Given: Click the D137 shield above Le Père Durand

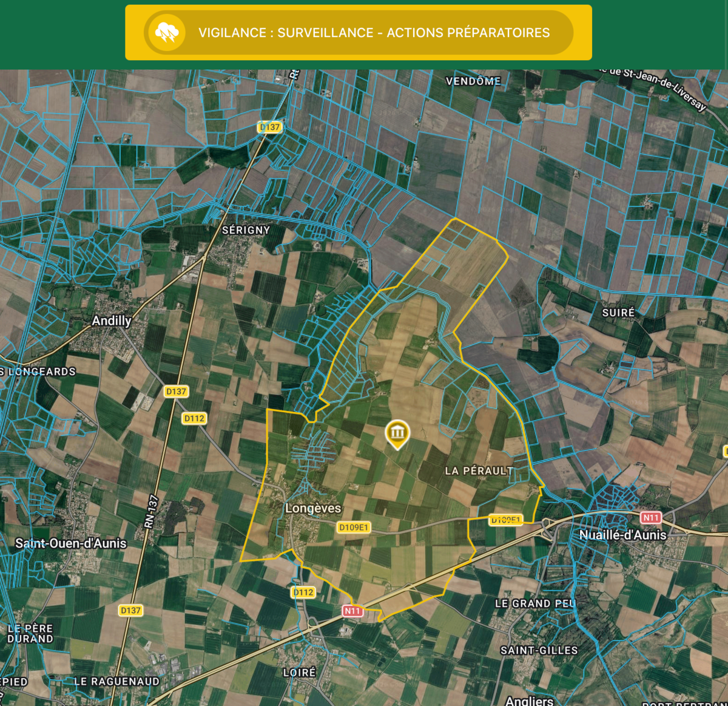Looking at the screenshot, I should [x=130, y=610].
